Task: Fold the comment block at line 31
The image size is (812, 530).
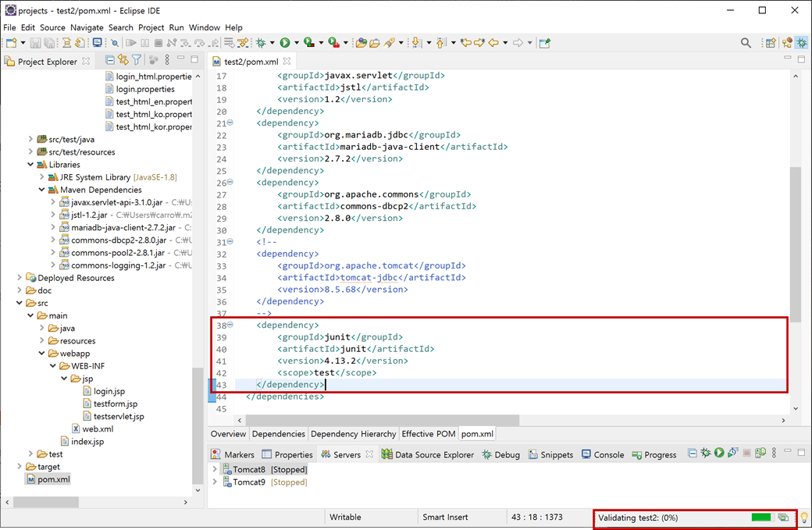Action: coord(230,241)
